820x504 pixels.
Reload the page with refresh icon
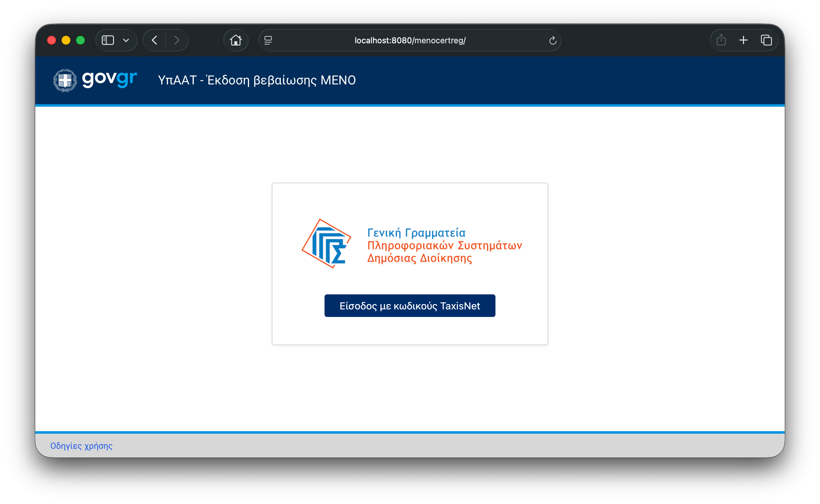(x=552, y=41)
